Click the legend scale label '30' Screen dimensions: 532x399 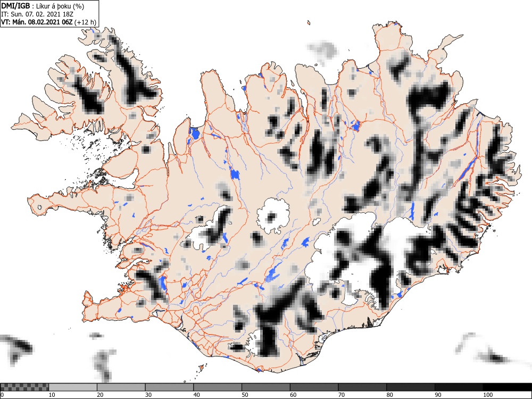pos(148,395)
